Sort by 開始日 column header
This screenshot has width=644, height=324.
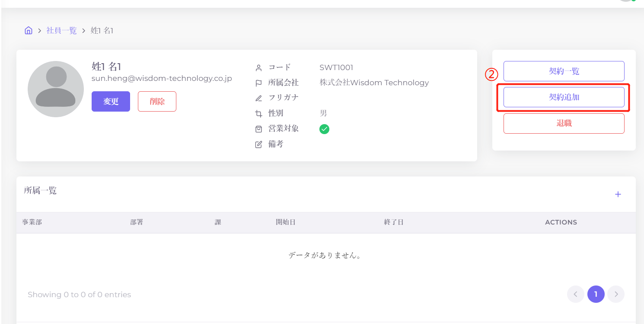[x=285, y=222]
